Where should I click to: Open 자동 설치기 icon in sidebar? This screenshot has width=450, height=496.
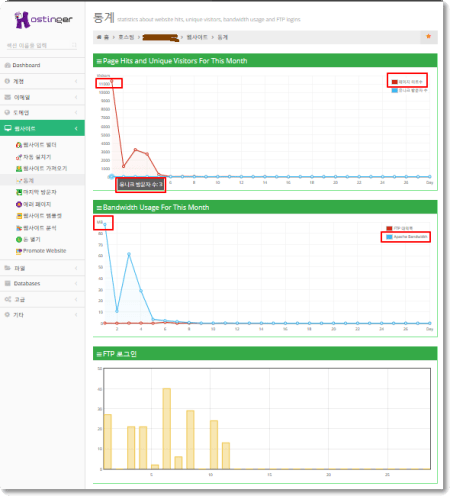pos(19,157)
